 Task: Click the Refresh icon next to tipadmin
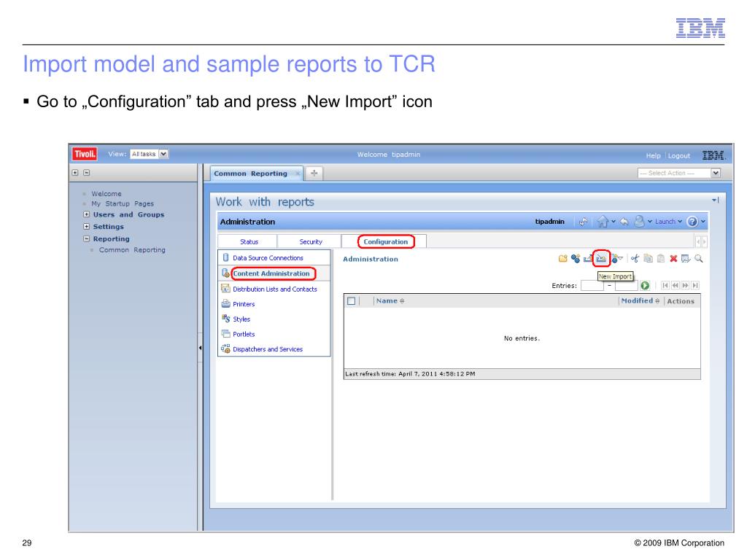[x=583, y=222]
